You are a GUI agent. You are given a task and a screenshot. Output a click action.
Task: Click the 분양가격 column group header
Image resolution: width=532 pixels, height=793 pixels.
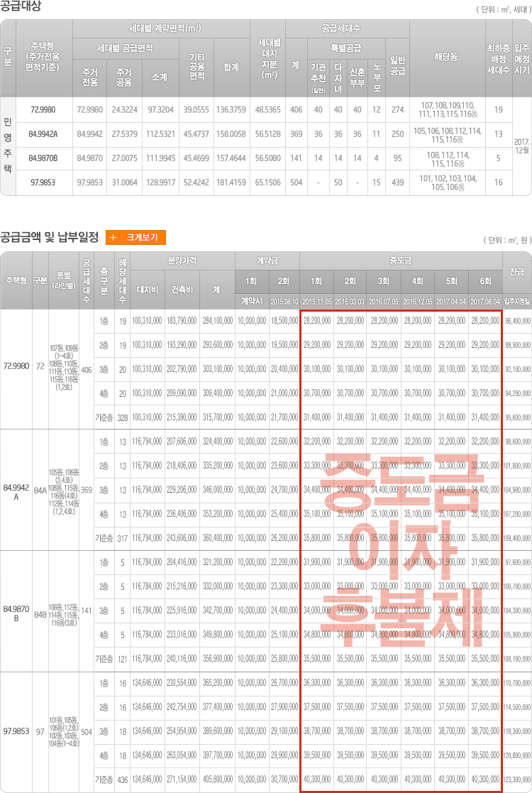tap(182, 260)
